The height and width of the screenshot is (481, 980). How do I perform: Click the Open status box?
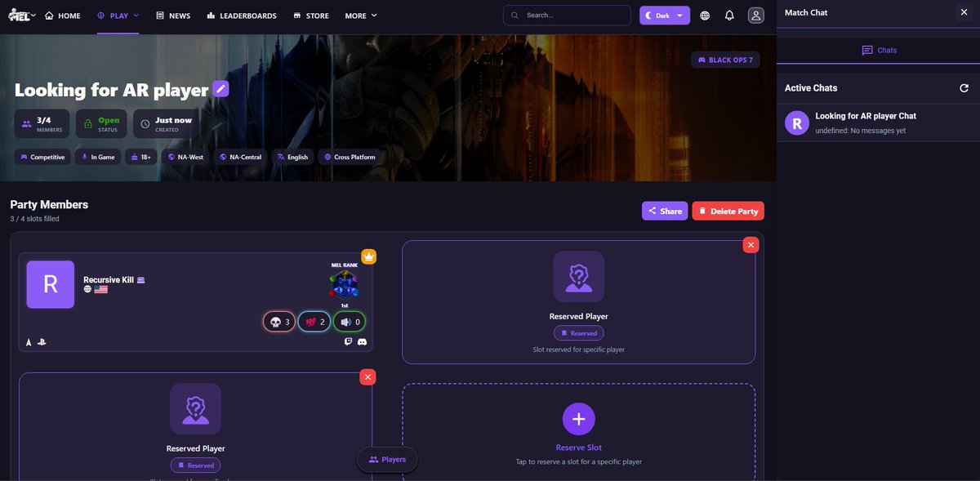pos(101,124)
